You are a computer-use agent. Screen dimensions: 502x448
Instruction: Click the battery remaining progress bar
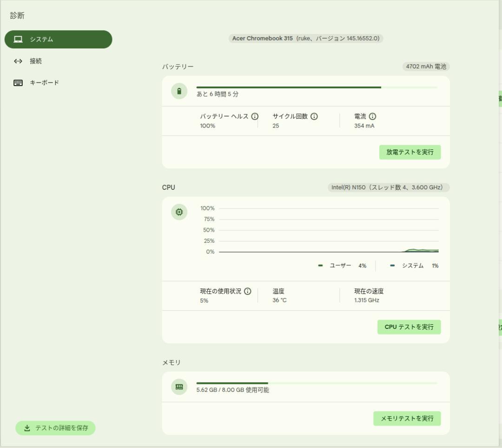tap(317, 87)
